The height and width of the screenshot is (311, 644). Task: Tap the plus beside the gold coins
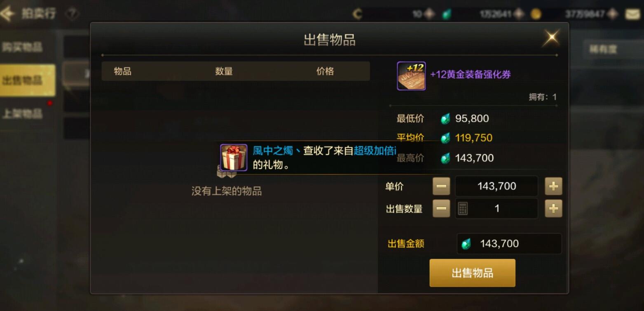[612, 14]
